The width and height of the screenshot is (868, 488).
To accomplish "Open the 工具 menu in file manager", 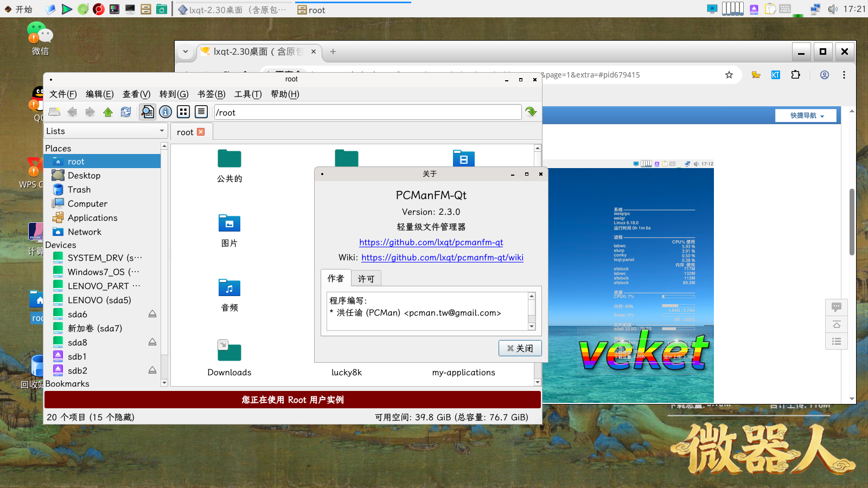I will (x=247, y=94).
